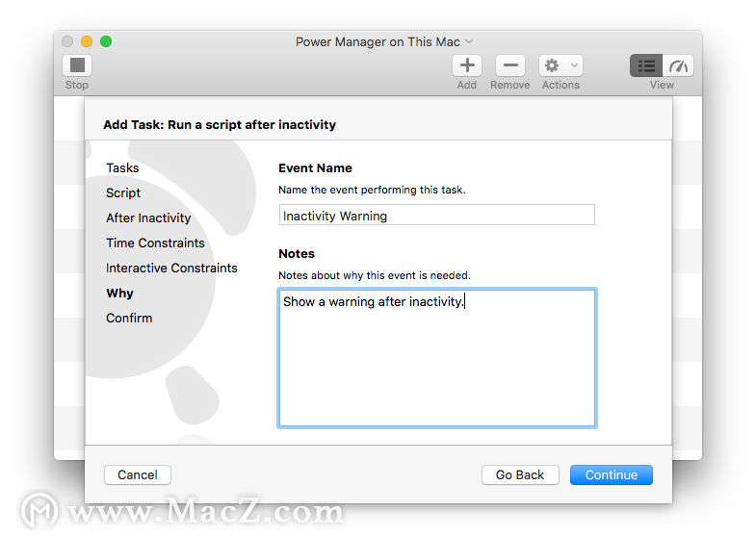
Task: Click the Cancel button
Action: coord(138,474)
